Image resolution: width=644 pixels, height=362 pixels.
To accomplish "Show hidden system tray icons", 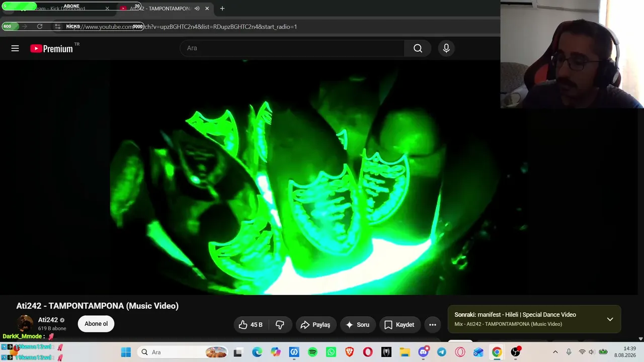I will (555, 352).
